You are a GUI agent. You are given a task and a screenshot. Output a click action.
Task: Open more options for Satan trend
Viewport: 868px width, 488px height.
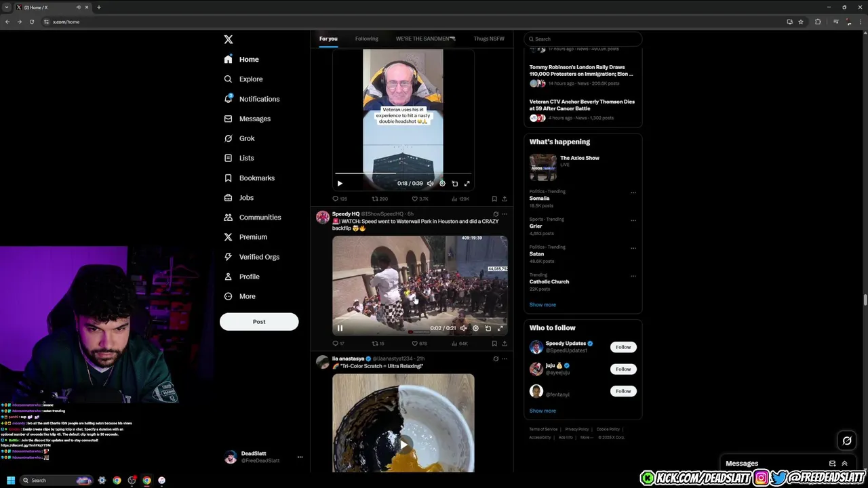(633, 248)
